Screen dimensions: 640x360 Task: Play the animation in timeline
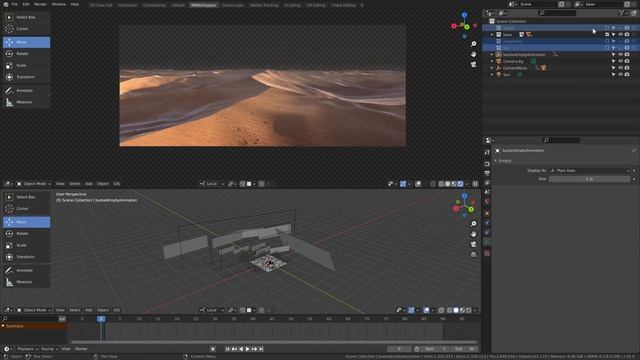[247, 349]
